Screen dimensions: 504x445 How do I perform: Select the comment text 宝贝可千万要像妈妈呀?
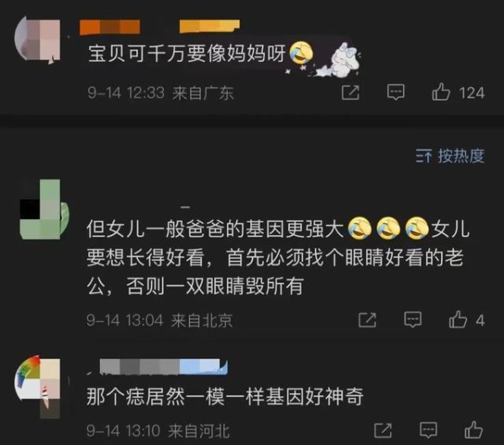tap(186, 53)
